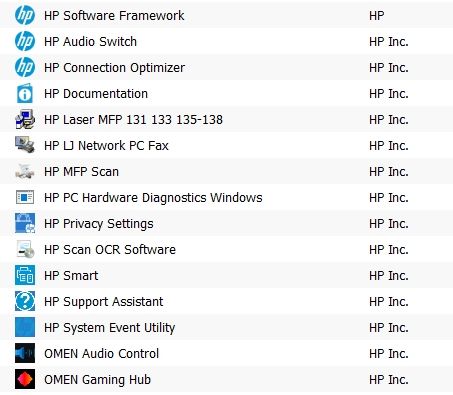
Task: Click the HP PC Hardware Diagnostics icon
Action: click(x=25, y=197)
